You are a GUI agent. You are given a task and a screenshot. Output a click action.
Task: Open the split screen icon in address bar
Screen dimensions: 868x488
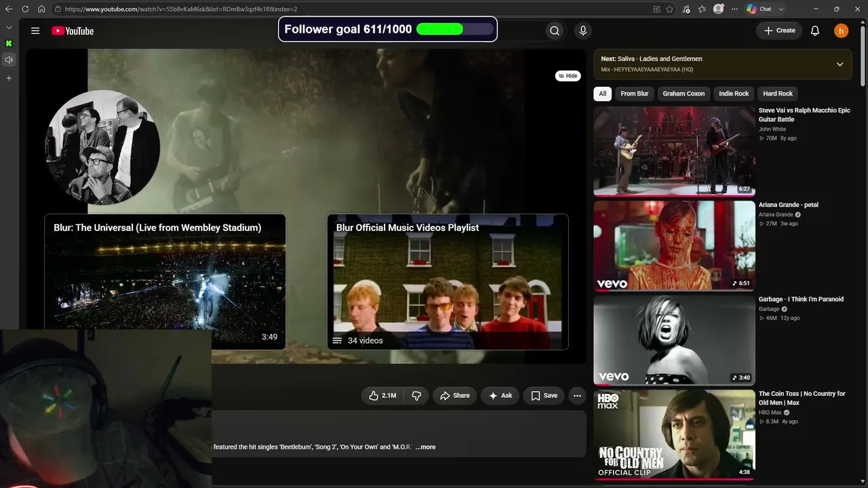click(656, 9)
